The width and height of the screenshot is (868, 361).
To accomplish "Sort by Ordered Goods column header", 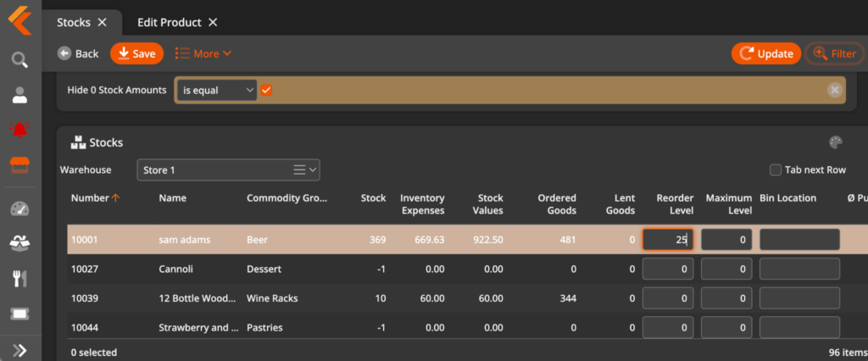I will (557, 204).
